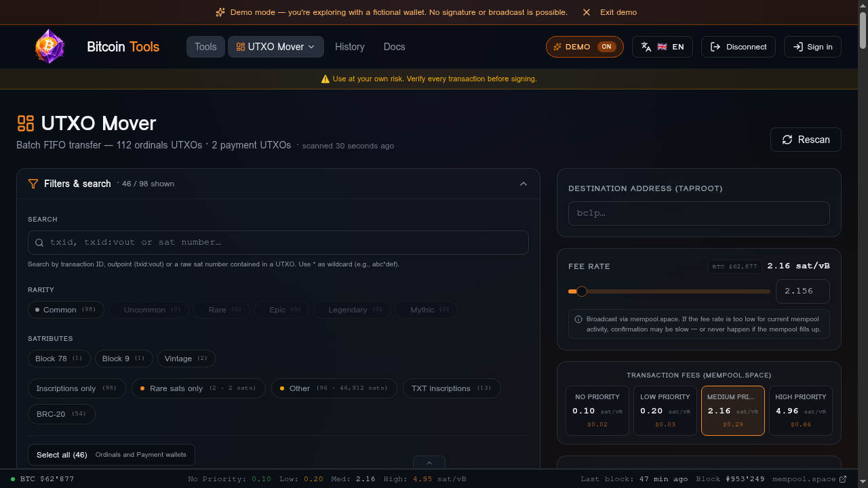Enable the Inscriptions only filter
Viewport: 868px width, 488px height.
[x=77, y=388]
